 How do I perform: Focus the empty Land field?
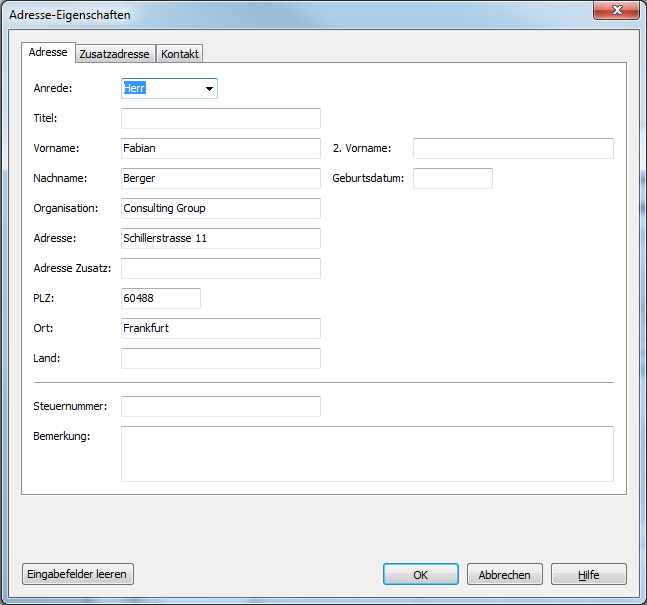click(220, 359)
